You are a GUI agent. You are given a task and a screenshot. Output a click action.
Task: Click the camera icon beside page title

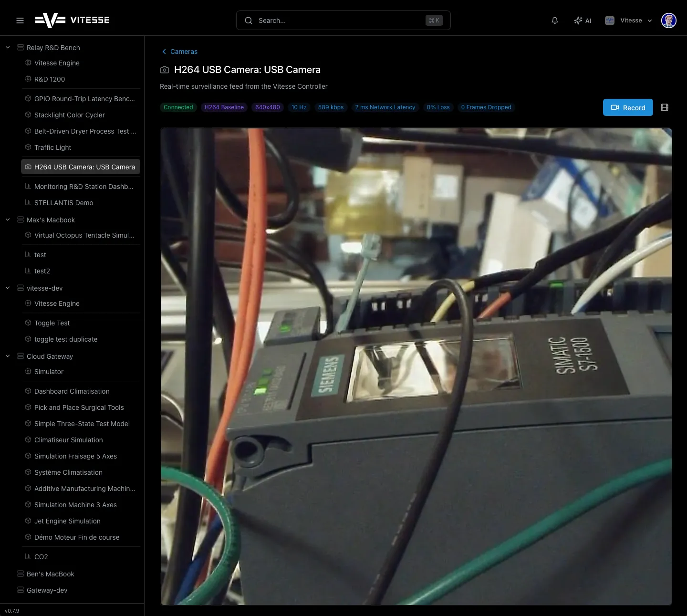(x=165, y=70)
